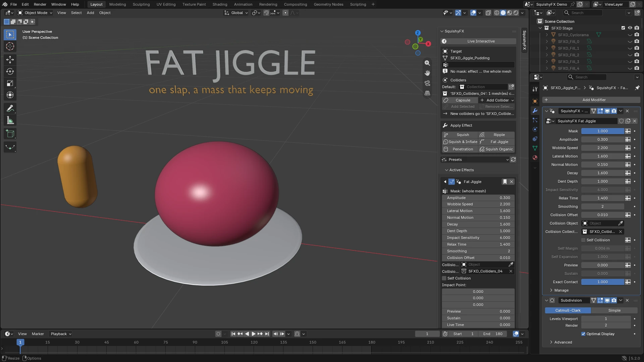Open the Object Mode dropdown
Screen dimensions: 644x362
tap(35, 13)
